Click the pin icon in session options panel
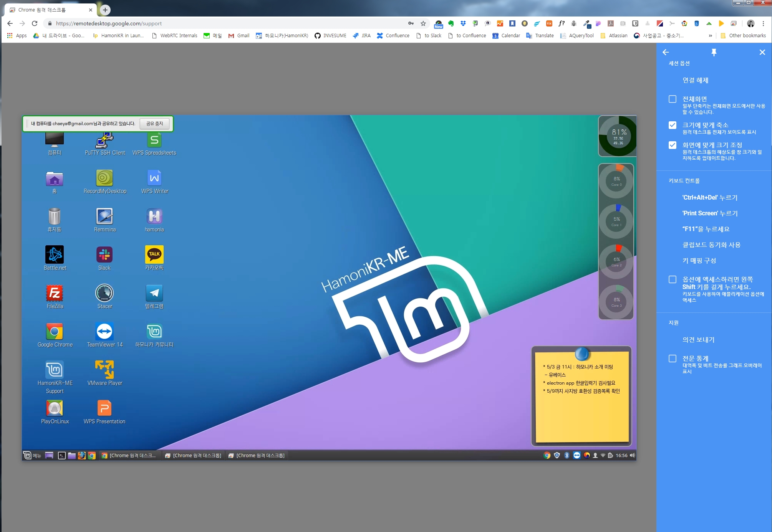The width and height of the screenshot is (772, 532). coord(714,52)
